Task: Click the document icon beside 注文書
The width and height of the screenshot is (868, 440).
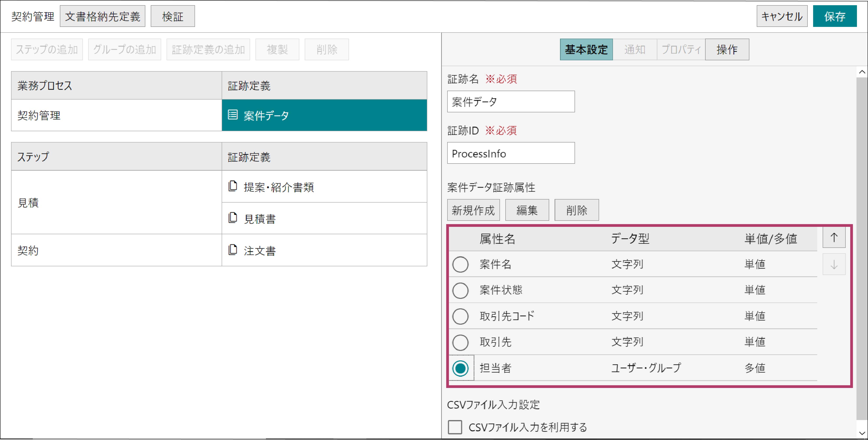Action: [233, 250]
